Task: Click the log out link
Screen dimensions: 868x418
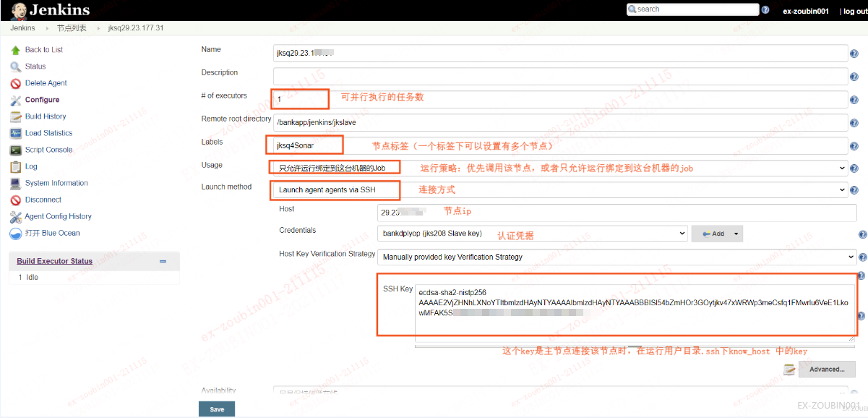Action: [x=855, y=11]
